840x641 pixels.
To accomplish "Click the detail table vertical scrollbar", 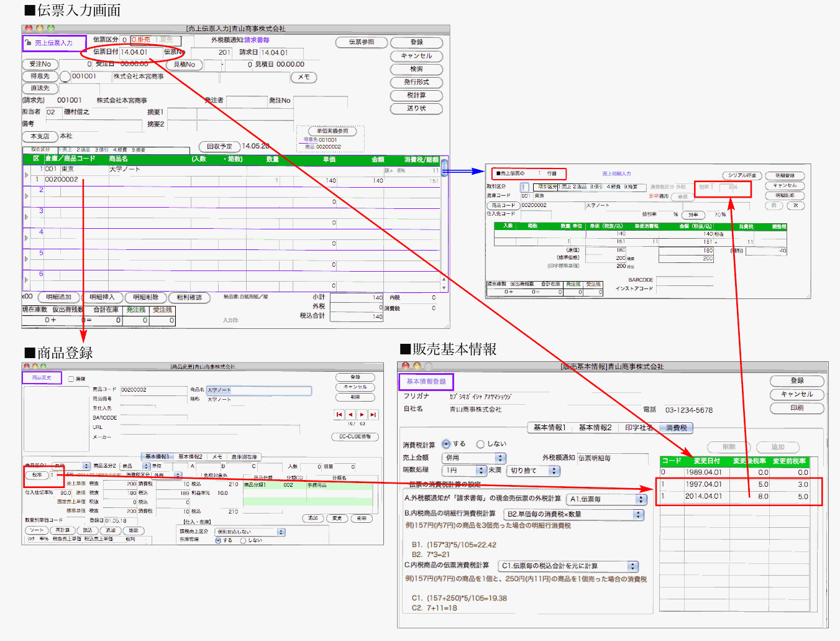I will pyautogui.click(x=444, y=224).
